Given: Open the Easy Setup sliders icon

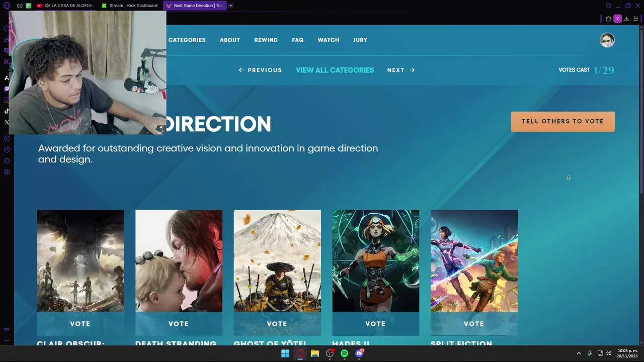Looking at the screenshot, I should click(635, 19).
